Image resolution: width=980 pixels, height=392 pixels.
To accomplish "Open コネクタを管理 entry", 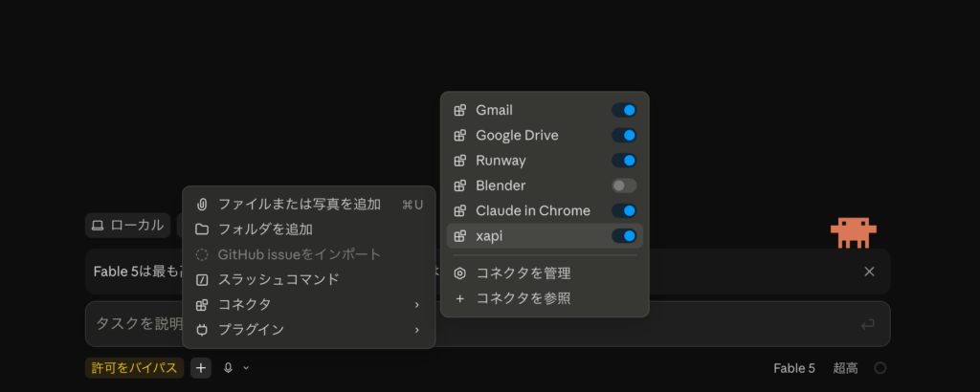I will (545, 273).
